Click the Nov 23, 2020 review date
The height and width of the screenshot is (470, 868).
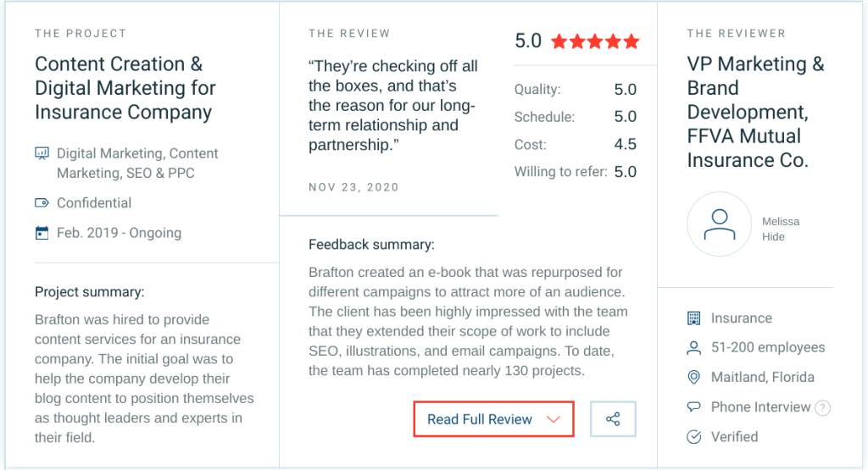(353, 187)
